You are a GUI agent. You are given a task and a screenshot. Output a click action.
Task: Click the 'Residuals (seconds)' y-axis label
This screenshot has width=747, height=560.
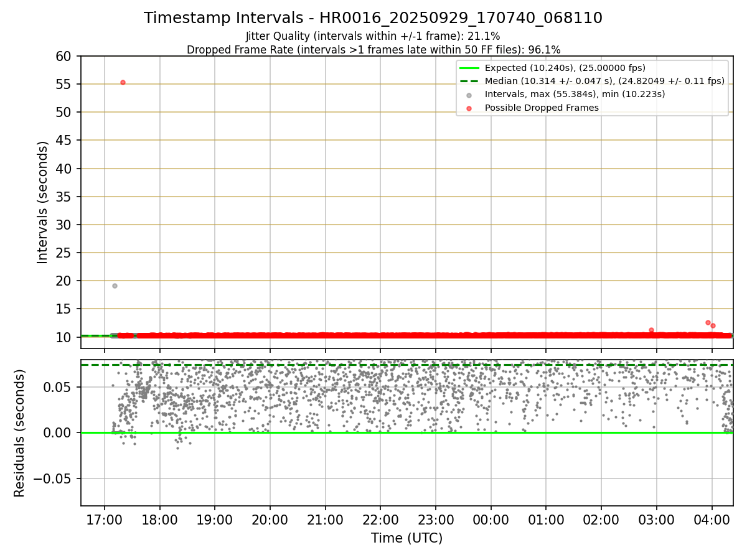19,433
